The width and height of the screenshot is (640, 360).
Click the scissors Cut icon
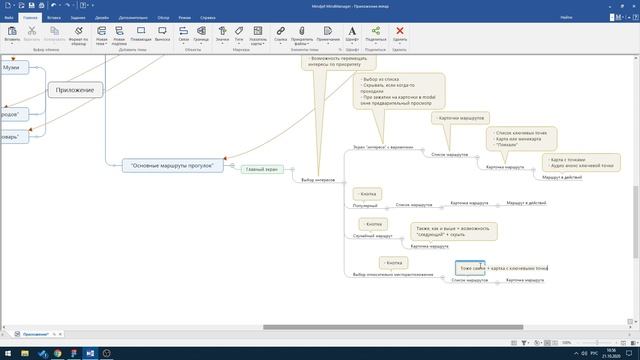pyautogui.click(x=32, y=31)
